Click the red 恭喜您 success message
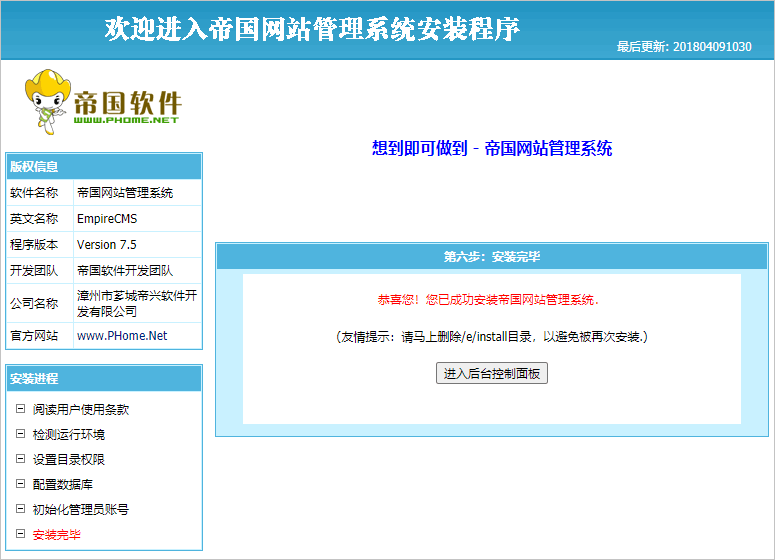 click(488, 300)
